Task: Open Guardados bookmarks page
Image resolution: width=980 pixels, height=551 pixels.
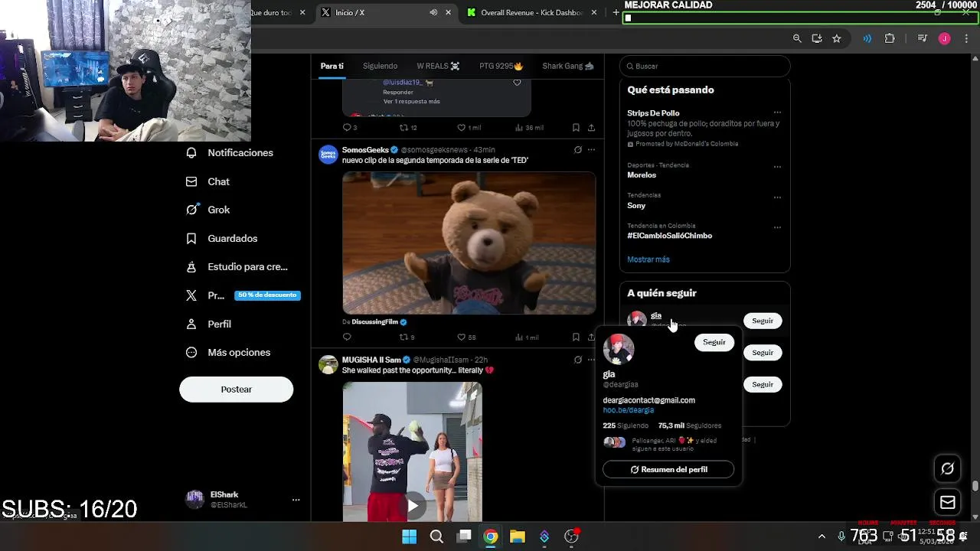Action: pos(222,239)
